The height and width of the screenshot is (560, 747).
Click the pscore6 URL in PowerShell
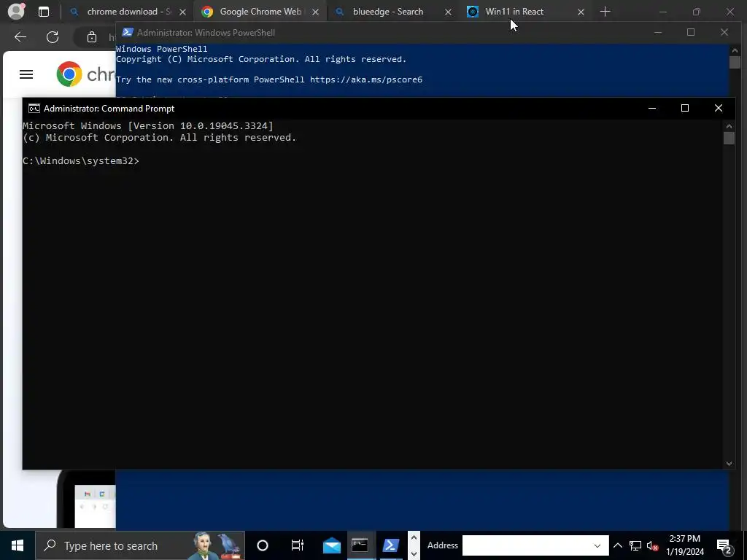click(366, 79)
